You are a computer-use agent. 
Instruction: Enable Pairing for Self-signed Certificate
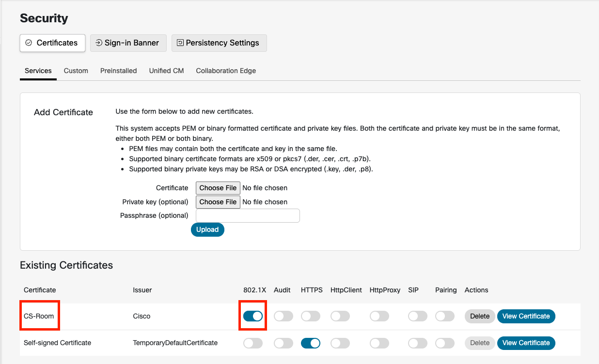445,343
